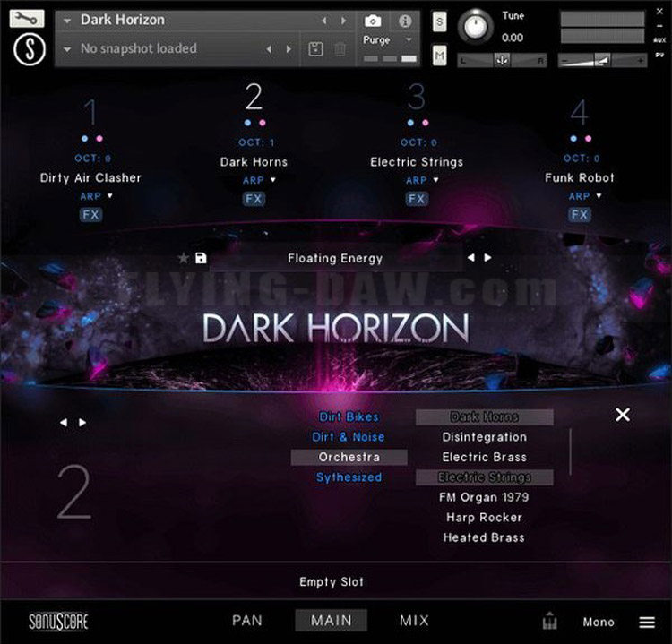Open ARP dropdown for Funk Robot
Image resolution: width=672 pixels, height=644 pixels.
[599, 196]
